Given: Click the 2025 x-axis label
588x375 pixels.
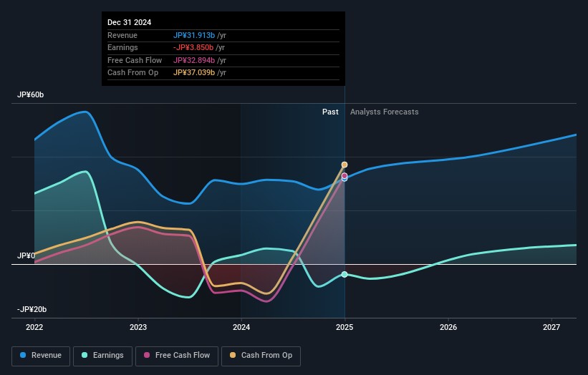Looking at the screenshot, I should pyautogui.click(x=344, y=328).
